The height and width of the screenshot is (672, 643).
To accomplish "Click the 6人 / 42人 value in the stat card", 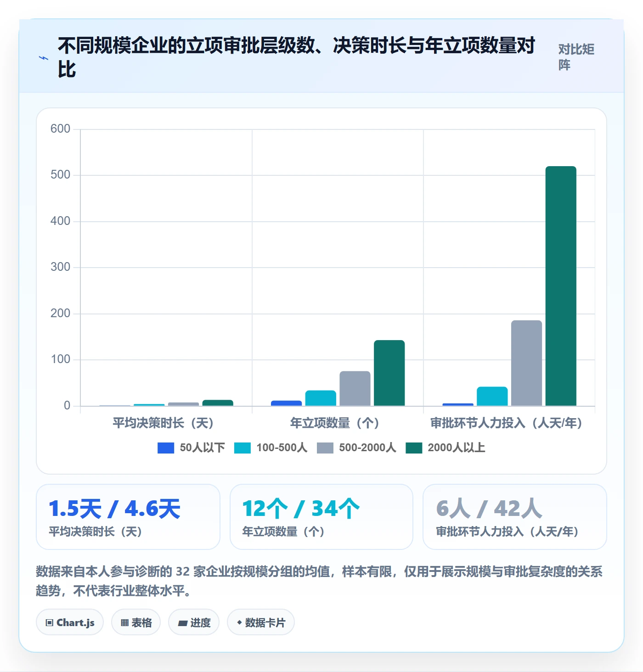I will pyautogui.click(x=489, y=509).
